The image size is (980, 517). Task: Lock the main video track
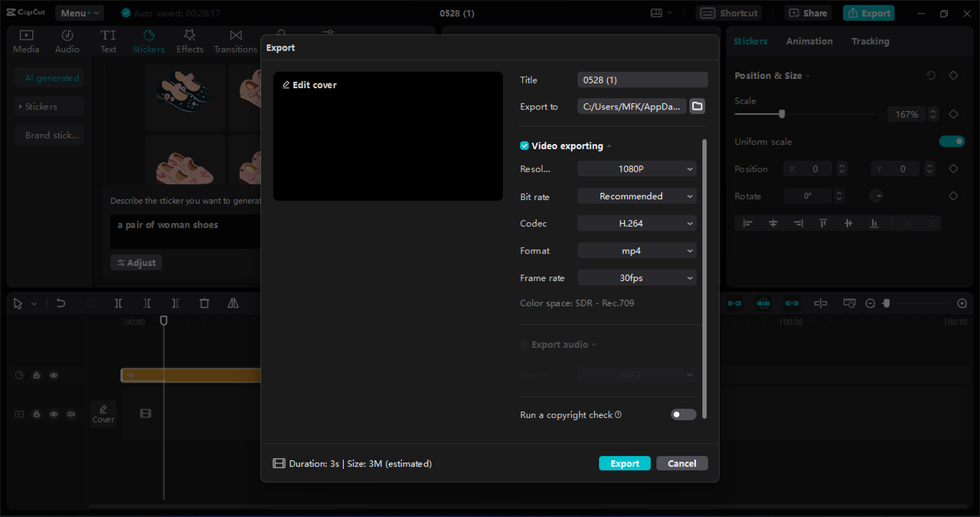point(36,414)
